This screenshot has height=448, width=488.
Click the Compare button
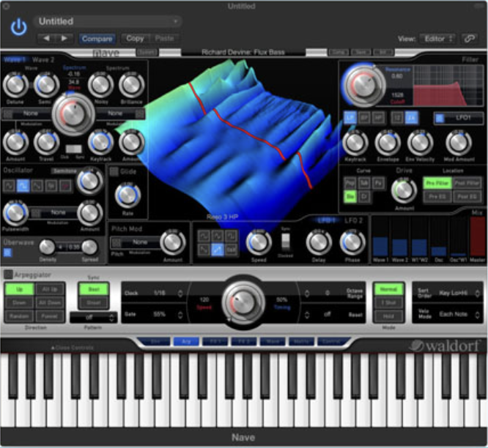(97, 39)
